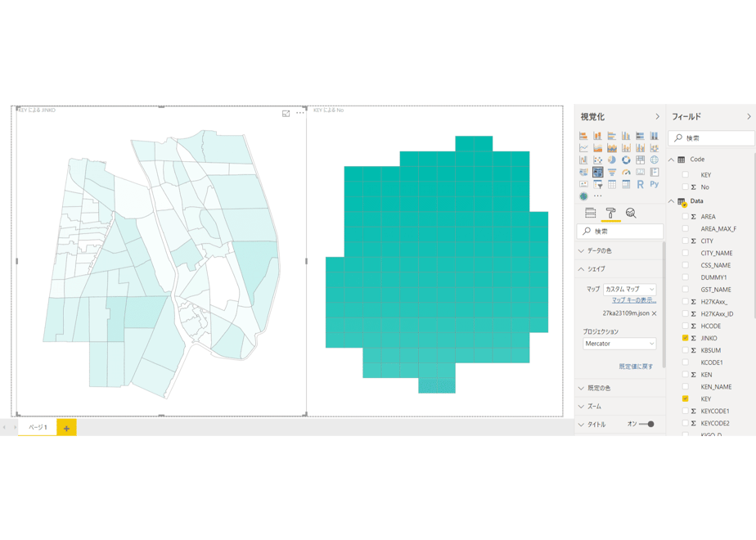
Task: Select the funnel chart icon
Action: point(612,172)
